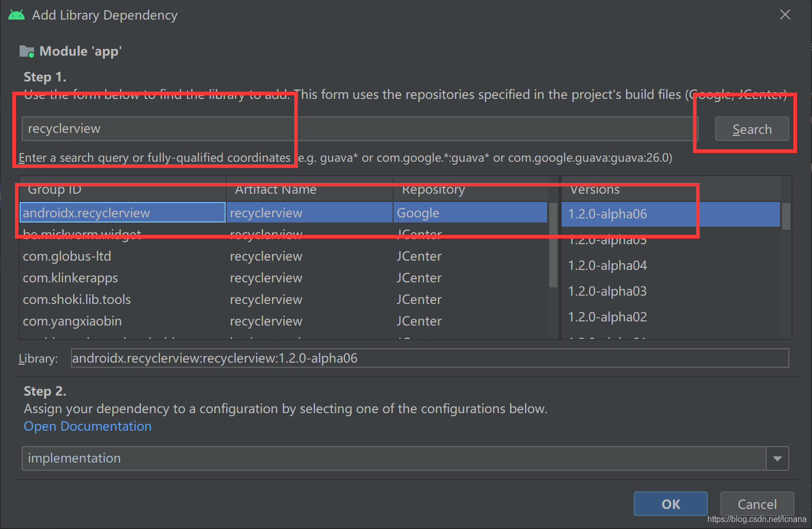Viewport: 812px width, 529px height.
Task: Click the library list vertical scrollbar
Action: point(553,245)
